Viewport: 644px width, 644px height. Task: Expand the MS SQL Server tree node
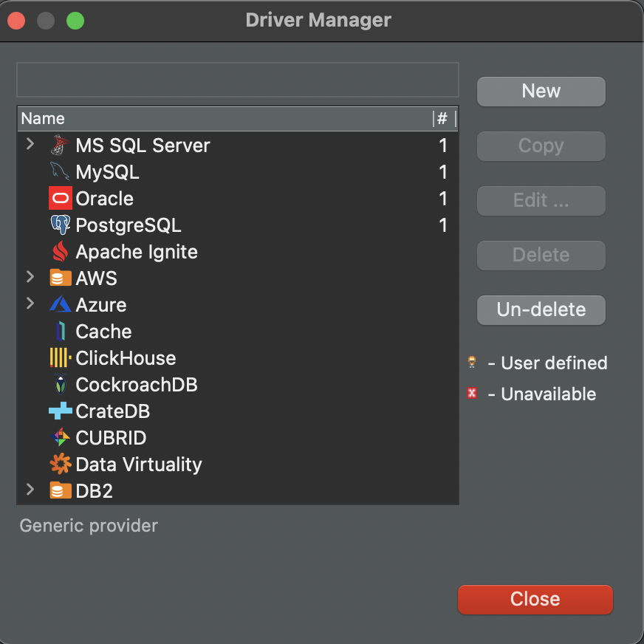click(30, 145)
